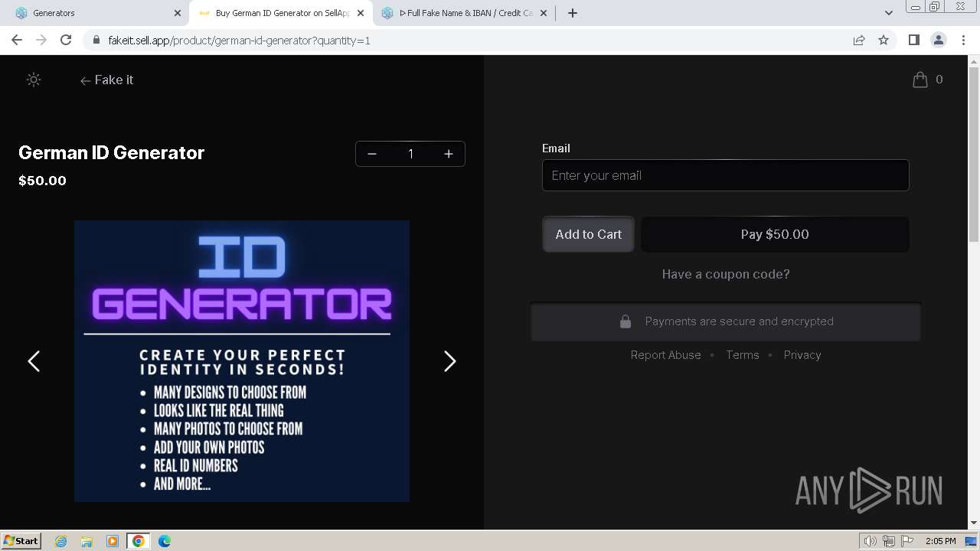Open the Report Abuse link
This screenshot has height=551, width=980.
coord(665,355)
